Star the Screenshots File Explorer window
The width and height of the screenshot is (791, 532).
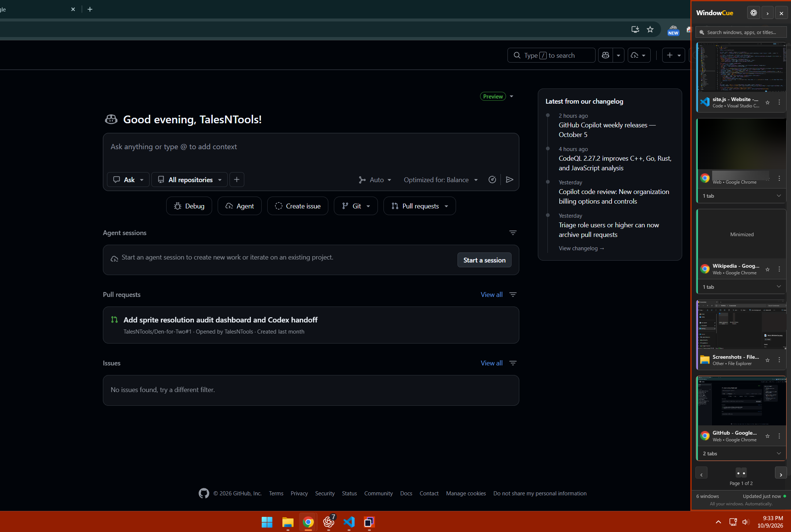click(768, 360)
